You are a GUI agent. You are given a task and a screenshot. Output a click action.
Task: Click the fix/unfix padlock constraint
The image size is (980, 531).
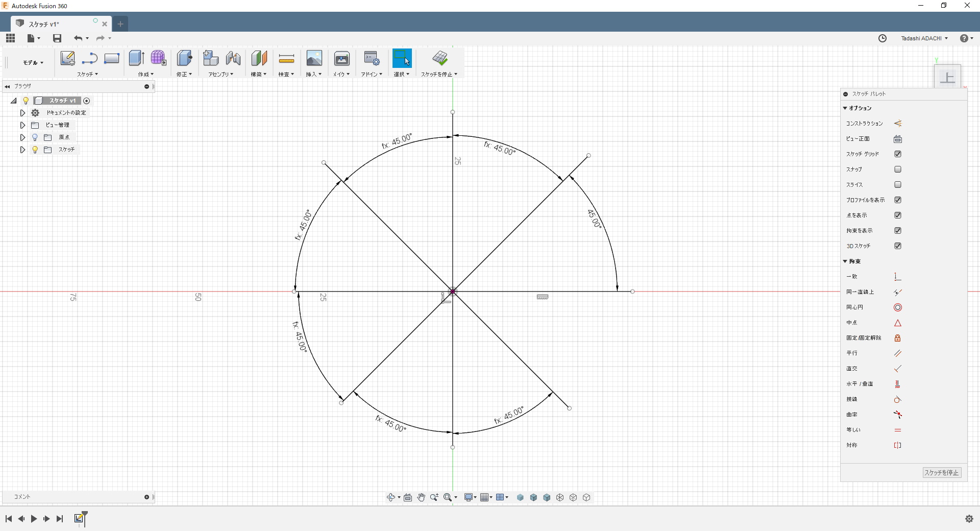[897, 337]
